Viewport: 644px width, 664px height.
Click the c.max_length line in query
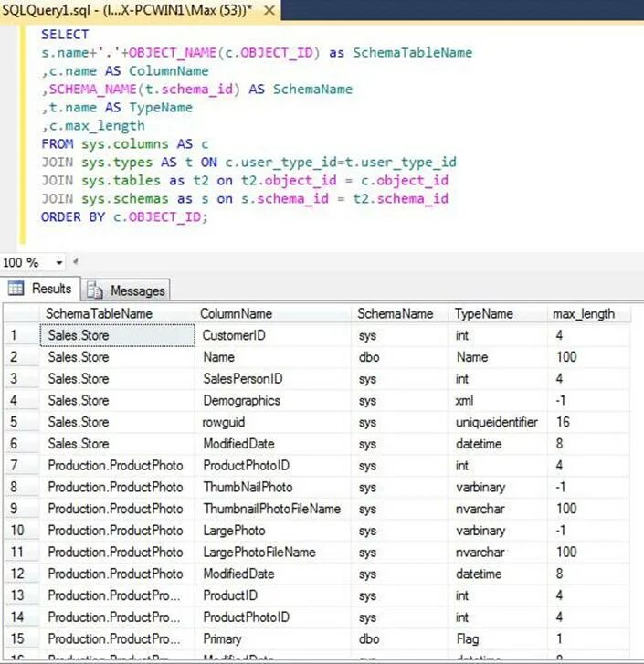(93, 126)
